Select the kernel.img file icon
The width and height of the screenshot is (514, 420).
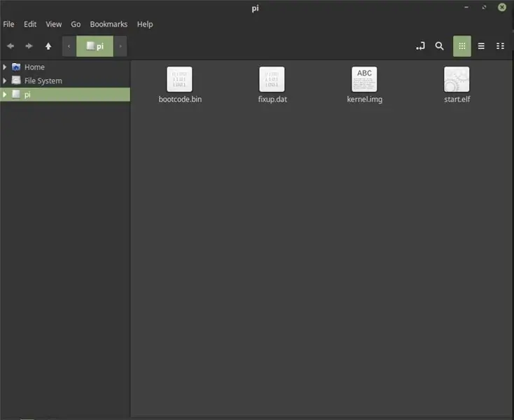coord(364,79)
